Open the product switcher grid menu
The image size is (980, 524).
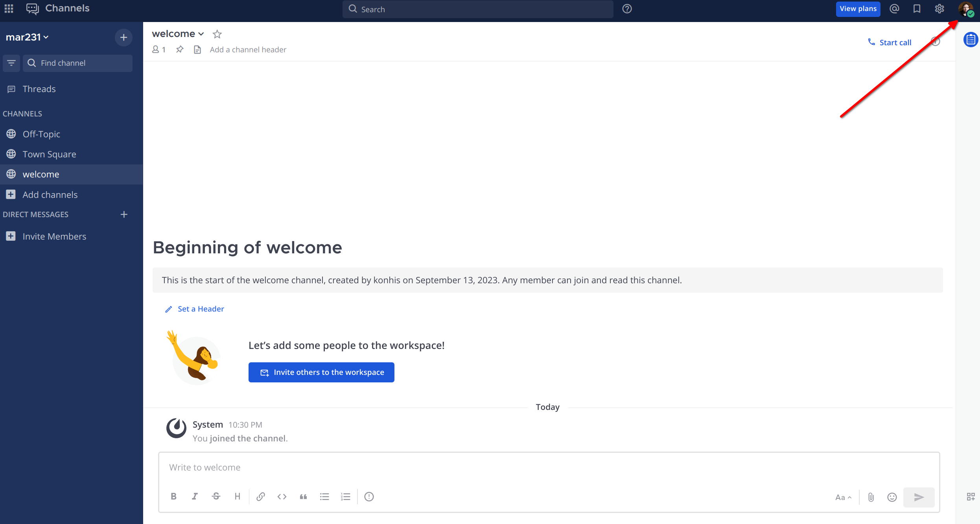tap(9, 8)
